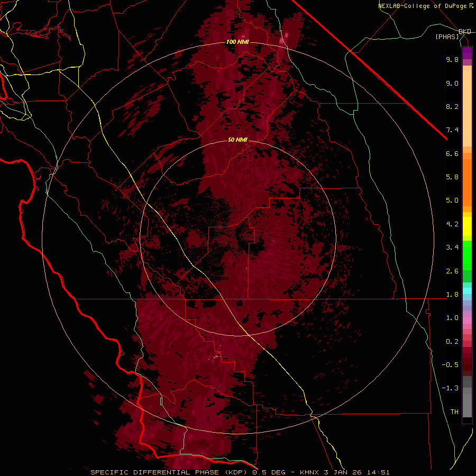The height and width of the screenshot is (476, 476).
Task: Click the 1.8 value on the color scale
Action: [452, 295]
